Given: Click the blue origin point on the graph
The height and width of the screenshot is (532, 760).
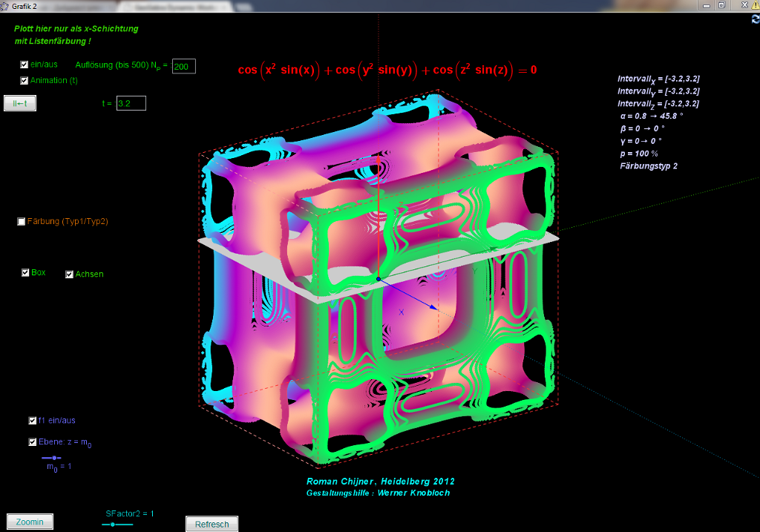Looking at the screenshot, I should pyautogui.click(x=379, y=279).
